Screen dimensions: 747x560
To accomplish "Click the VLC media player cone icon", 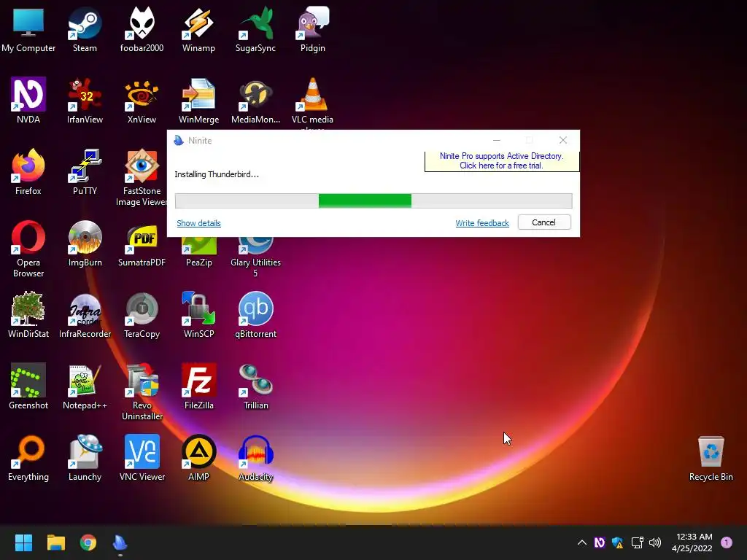I will coord(312,94).
